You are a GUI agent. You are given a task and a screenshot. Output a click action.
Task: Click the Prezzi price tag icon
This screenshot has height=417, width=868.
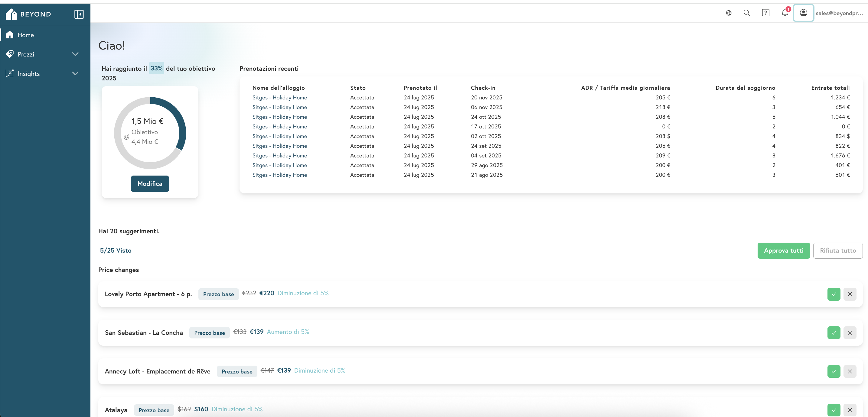click(x=10, y=54)
